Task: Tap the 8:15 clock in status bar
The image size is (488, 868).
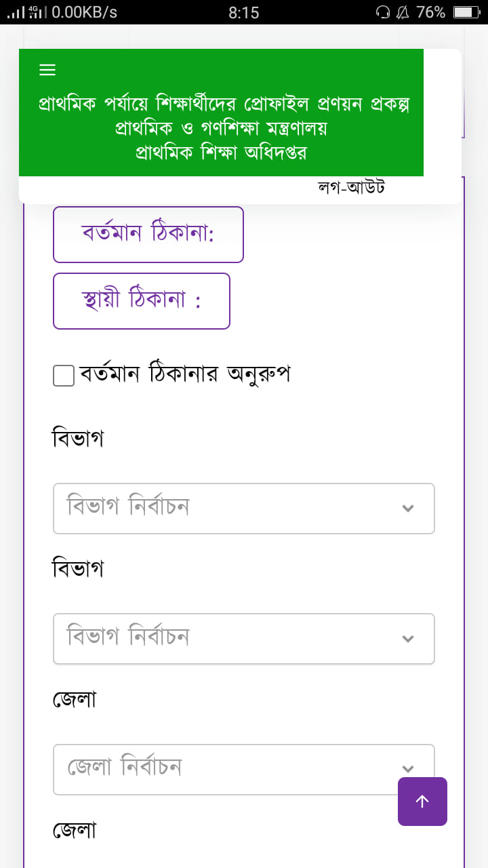Action: 243,12
